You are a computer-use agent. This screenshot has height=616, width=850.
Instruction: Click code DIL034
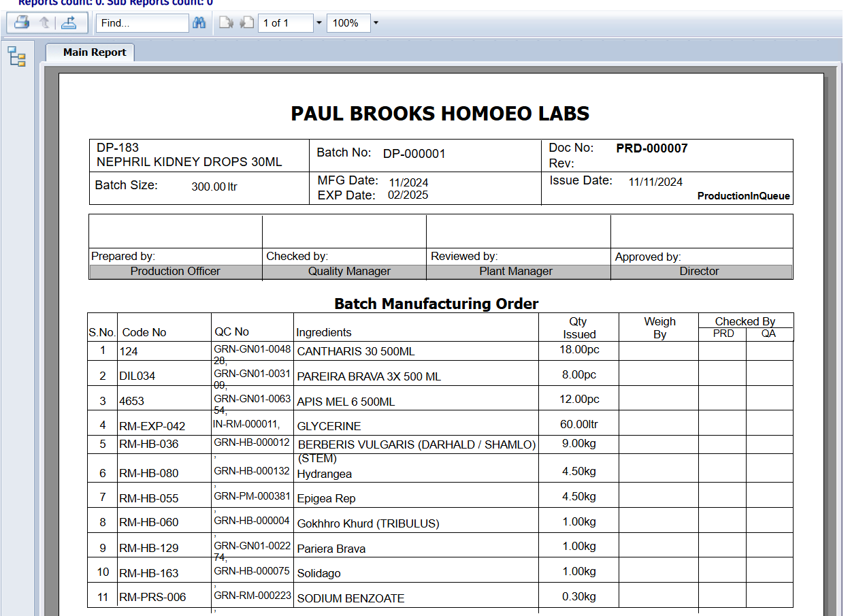(x=137, y=376)
